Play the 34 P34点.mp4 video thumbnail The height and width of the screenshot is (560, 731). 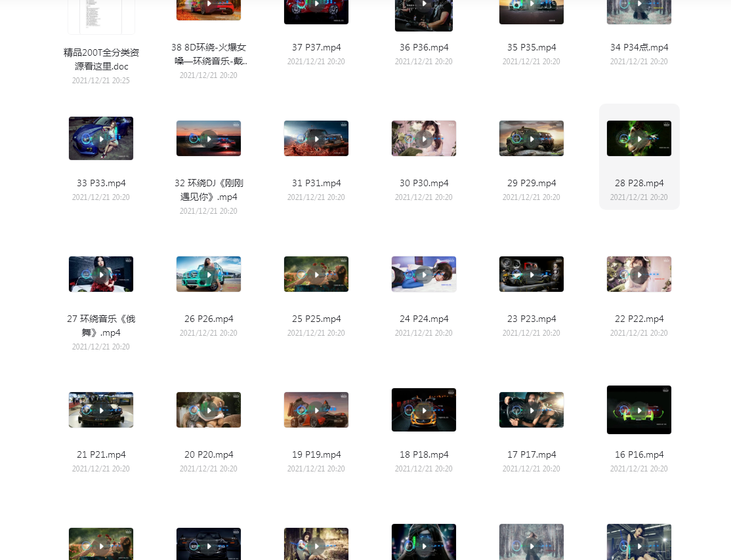[x=639, y=12]
